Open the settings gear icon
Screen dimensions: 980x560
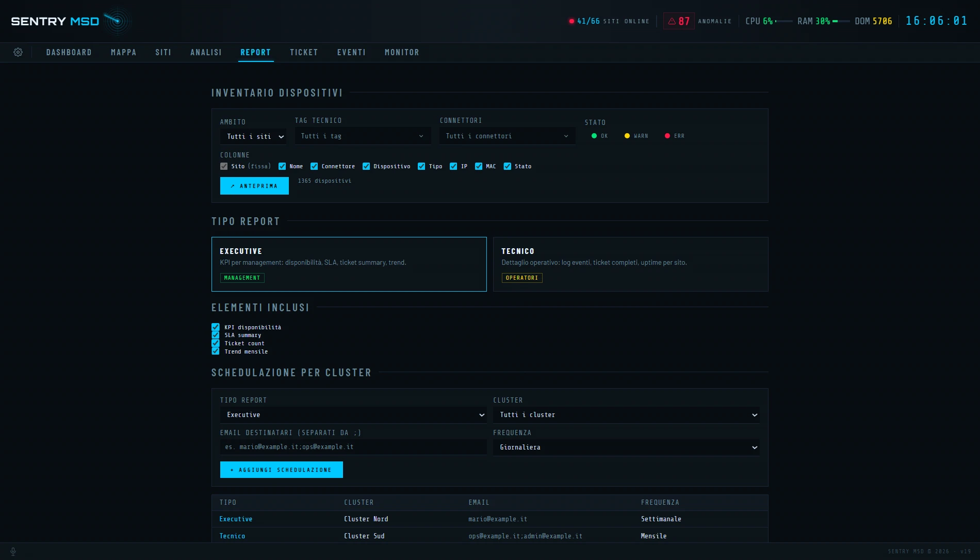[18, 52]
